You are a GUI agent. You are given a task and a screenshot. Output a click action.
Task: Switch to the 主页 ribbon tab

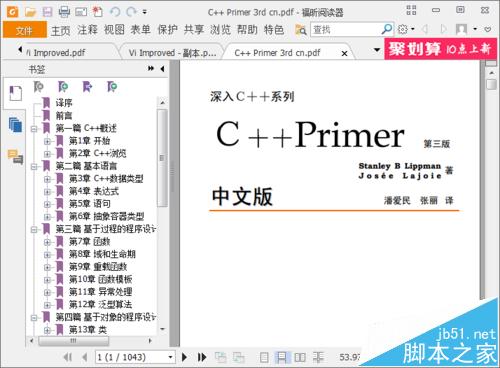pos(61,30)
